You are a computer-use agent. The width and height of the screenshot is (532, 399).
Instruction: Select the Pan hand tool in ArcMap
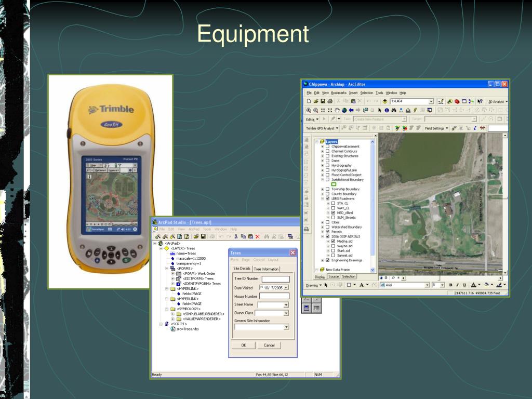click(337, 110)
